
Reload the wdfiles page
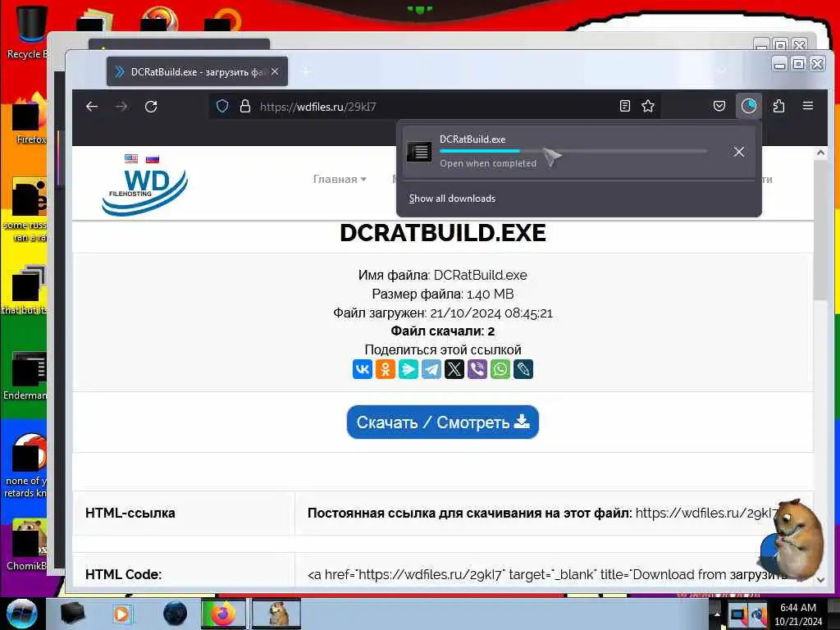pos(151,106)
